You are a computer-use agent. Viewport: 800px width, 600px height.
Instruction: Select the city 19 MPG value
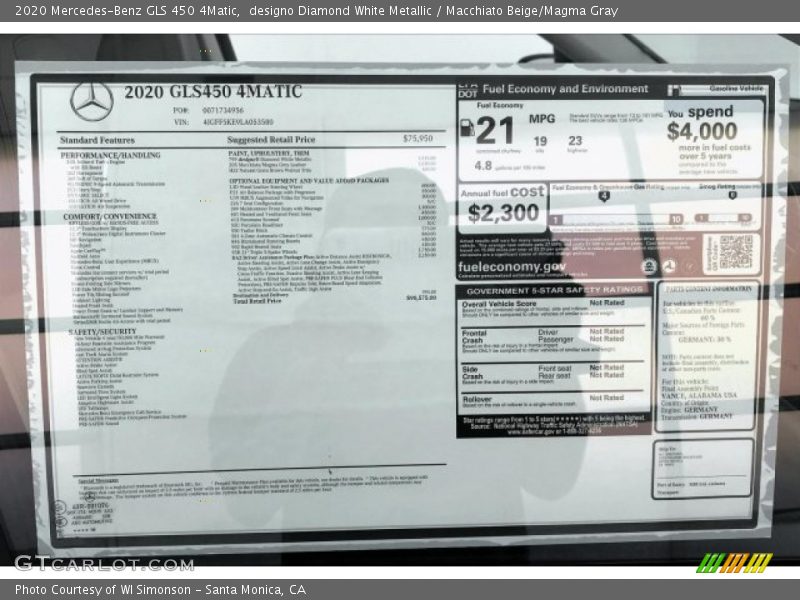pos(540,141)
